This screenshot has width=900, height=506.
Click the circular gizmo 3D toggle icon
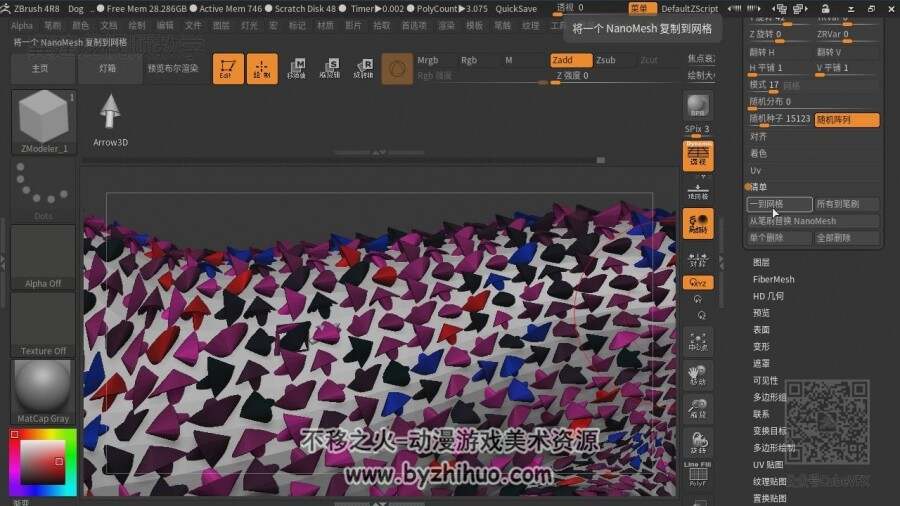pos(397,69)
